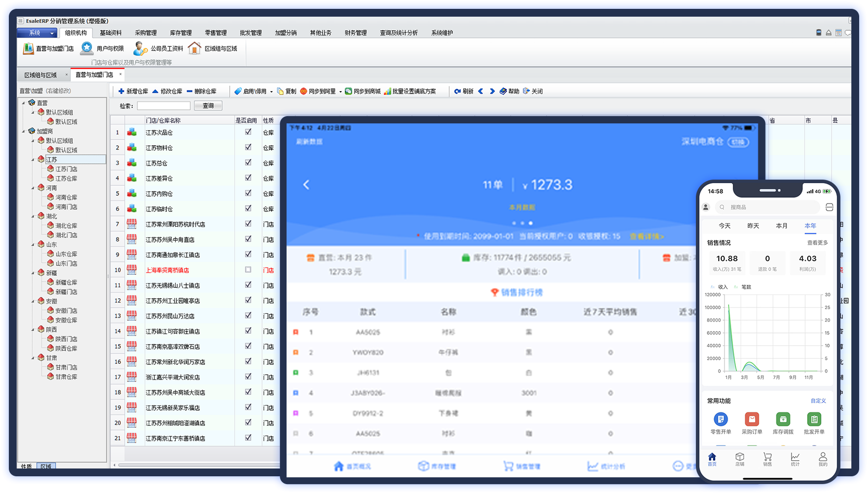Switch to 库存管理 ribbon tab
The image size is (868, 494).
click(180, 33)
